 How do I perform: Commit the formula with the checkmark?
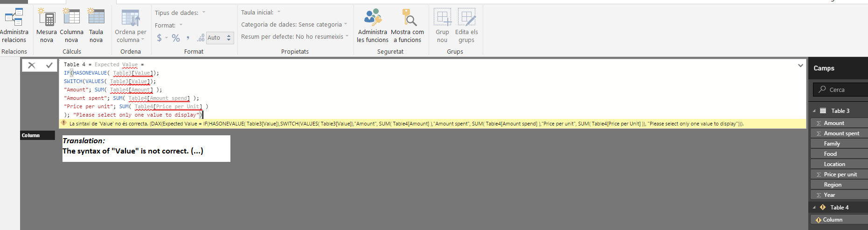[49, 65]
